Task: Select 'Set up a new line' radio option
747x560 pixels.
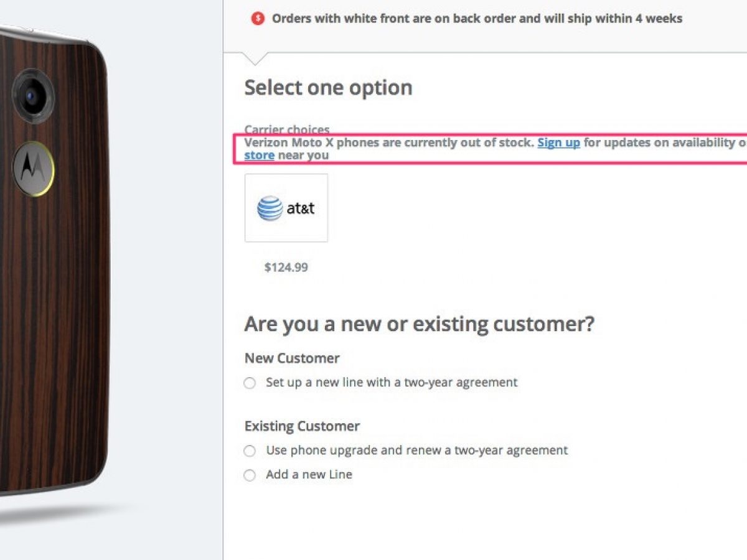Action: 250,383
